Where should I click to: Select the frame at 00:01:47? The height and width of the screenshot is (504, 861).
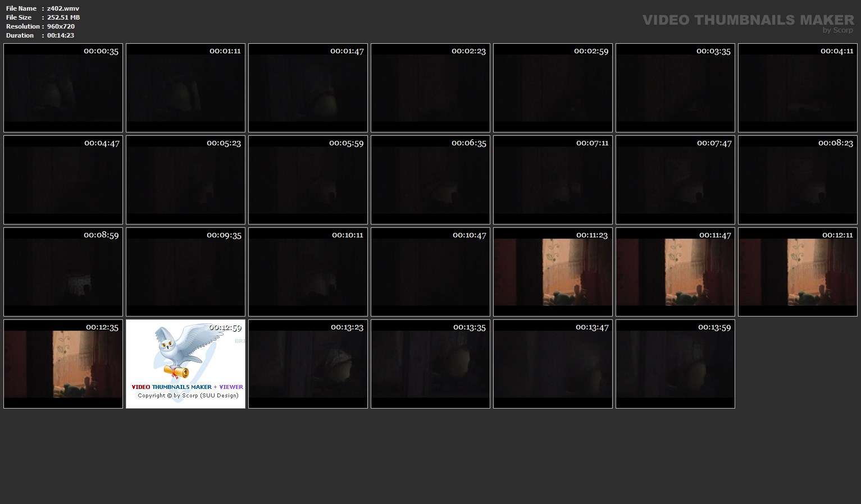[308, 88]
